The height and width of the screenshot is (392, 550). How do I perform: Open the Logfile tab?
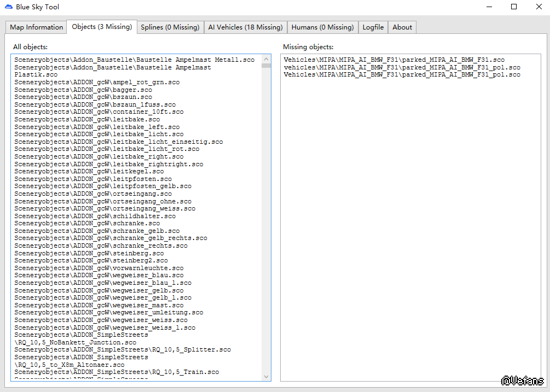coord(373,27)
